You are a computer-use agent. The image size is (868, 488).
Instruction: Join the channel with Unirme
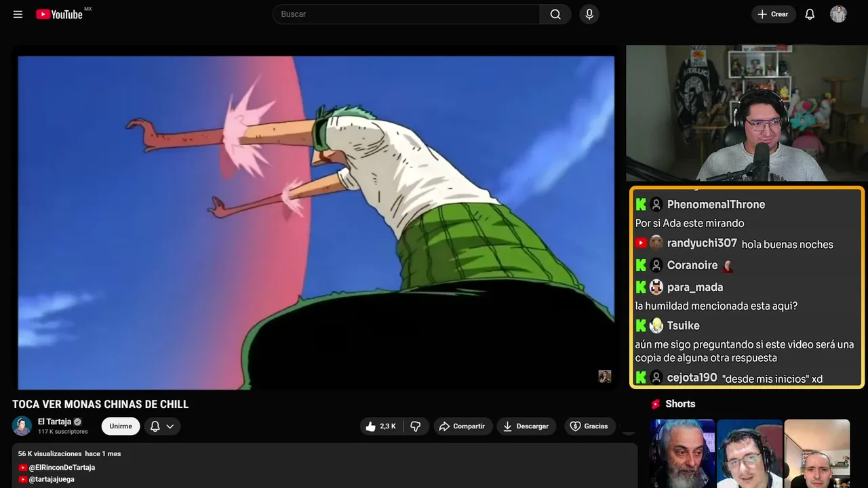(x=121, y=426)
